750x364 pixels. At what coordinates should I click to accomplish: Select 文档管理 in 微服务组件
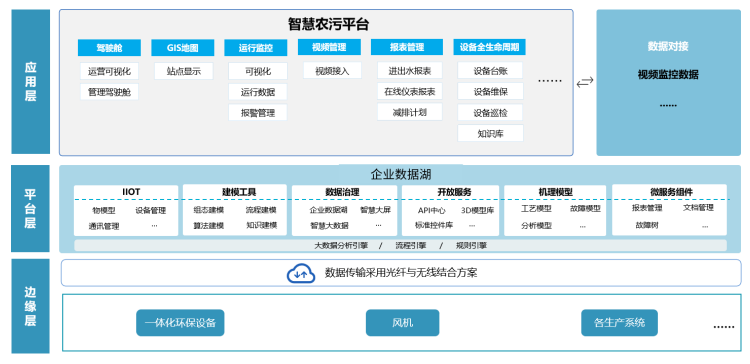(698, 208)
